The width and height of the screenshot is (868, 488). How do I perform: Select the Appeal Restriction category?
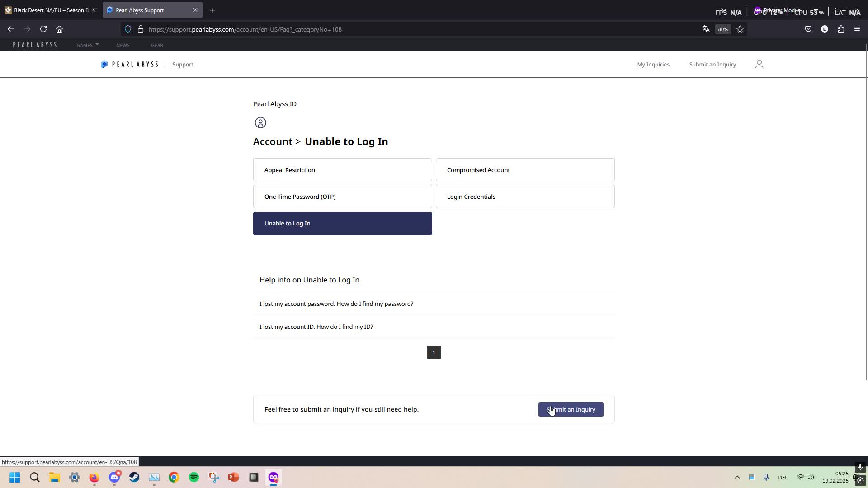point(342,169)
